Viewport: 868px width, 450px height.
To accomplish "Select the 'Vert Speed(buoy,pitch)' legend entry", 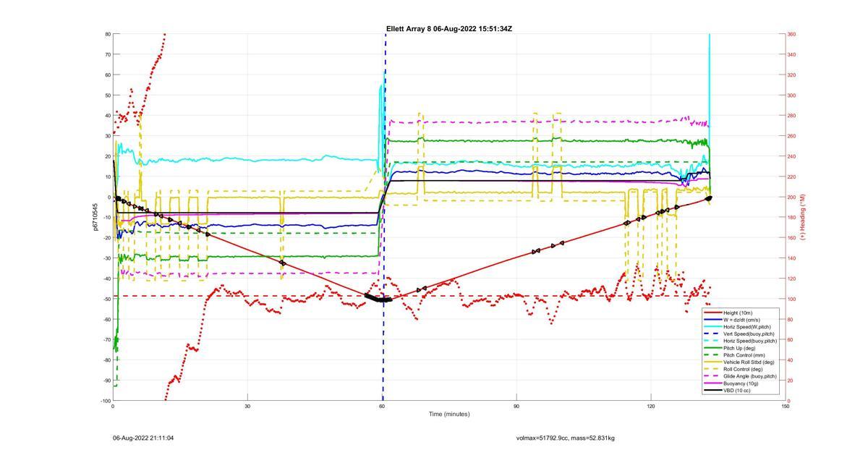I will coord(749,334).
